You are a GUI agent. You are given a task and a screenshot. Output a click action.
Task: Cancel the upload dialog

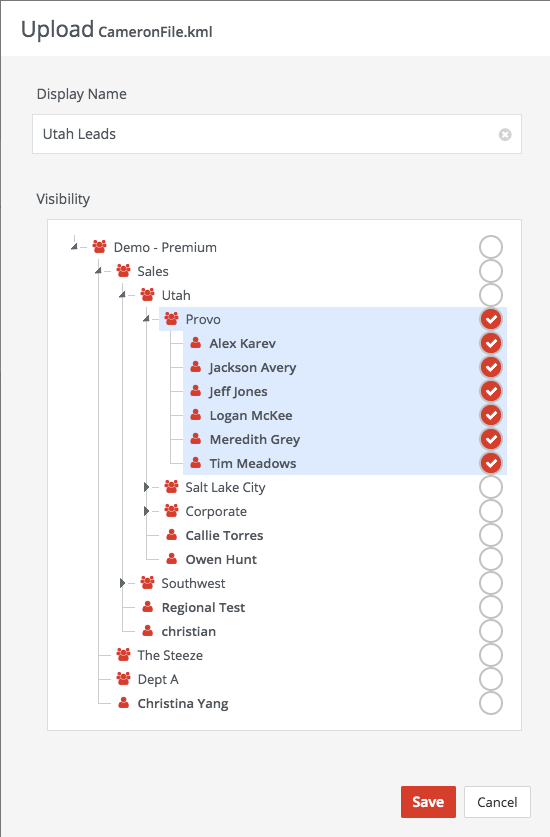[x=497, y=802]
